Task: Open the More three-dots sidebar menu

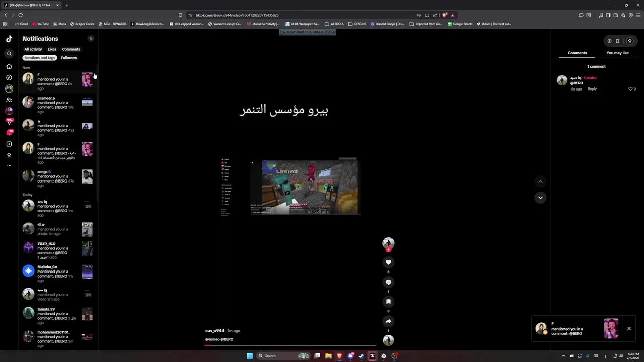Action: 9,165
